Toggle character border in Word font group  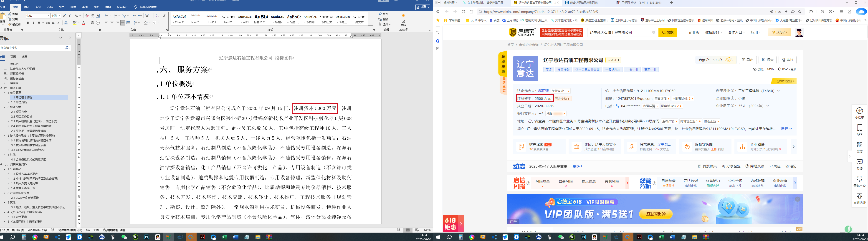click(98, 16)
